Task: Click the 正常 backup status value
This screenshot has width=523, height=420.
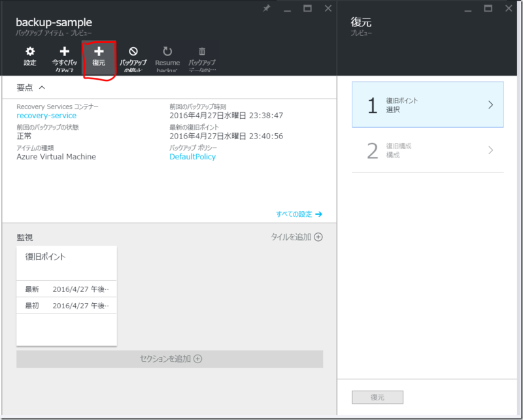Action: 24,136
